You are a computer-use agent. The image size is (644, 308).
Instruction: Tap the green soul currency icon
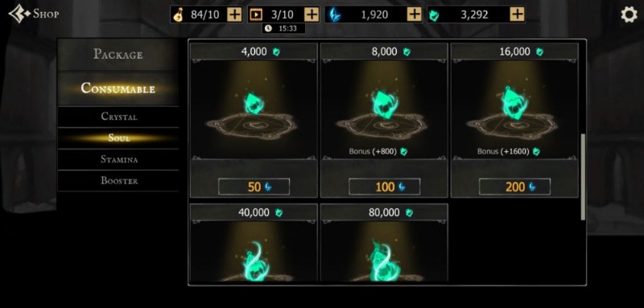(434, 15)
